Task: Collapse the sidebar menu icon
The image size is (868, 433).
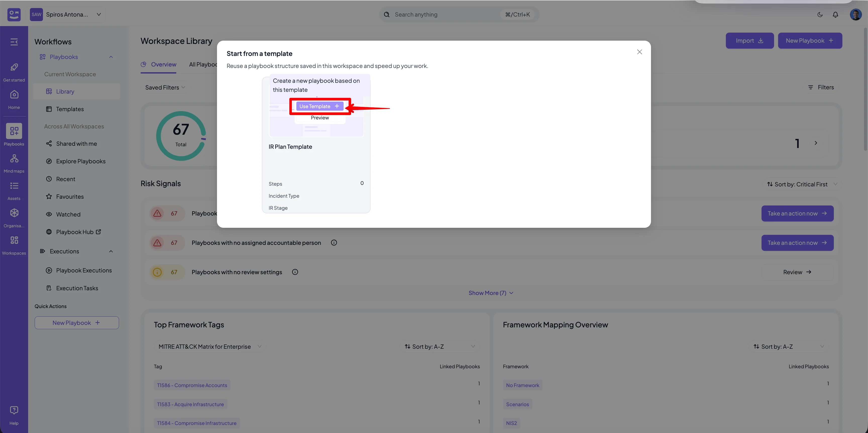Action: point(14,42)
